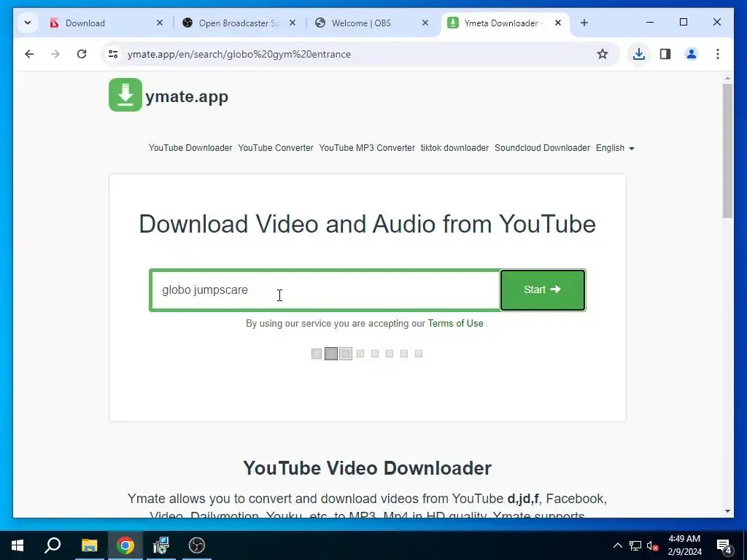Open YouTube Converter nav link
Viewport: 747px width, 560px height.
click(x=276, y=148)
